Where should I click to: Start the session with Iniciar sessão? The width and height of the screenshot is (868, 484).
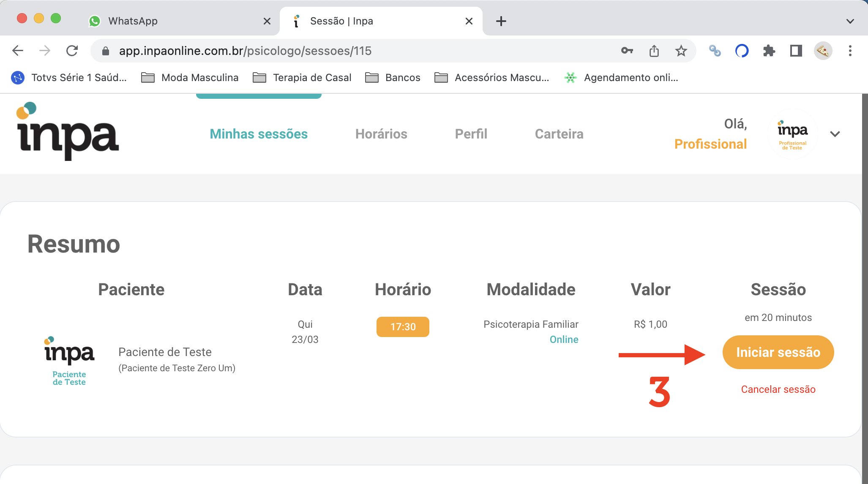point(778,352)
